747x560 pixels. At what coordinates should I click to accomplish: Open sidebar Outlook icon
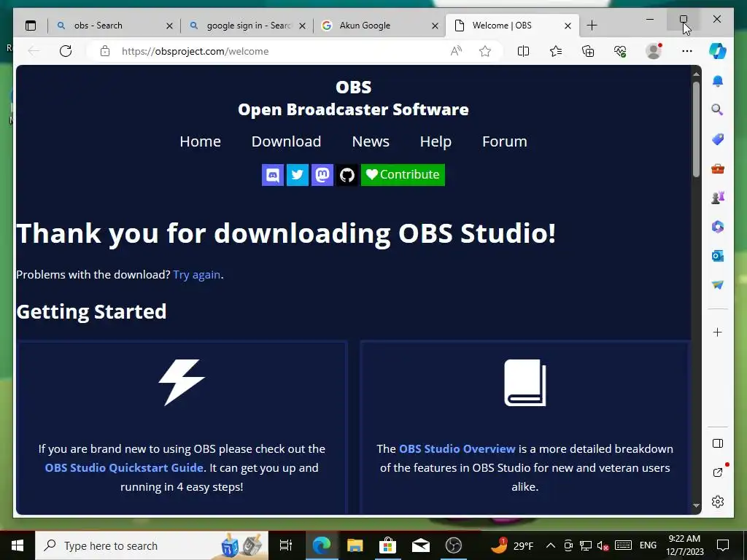[718, 256]
